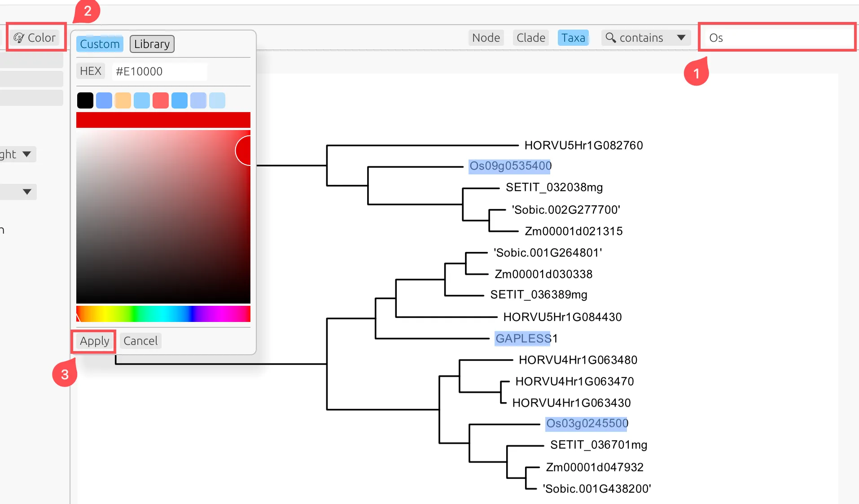Click the Color palette button
Image resolution: width=859 pixels, height=504 pixels.
tap(35, 38)
